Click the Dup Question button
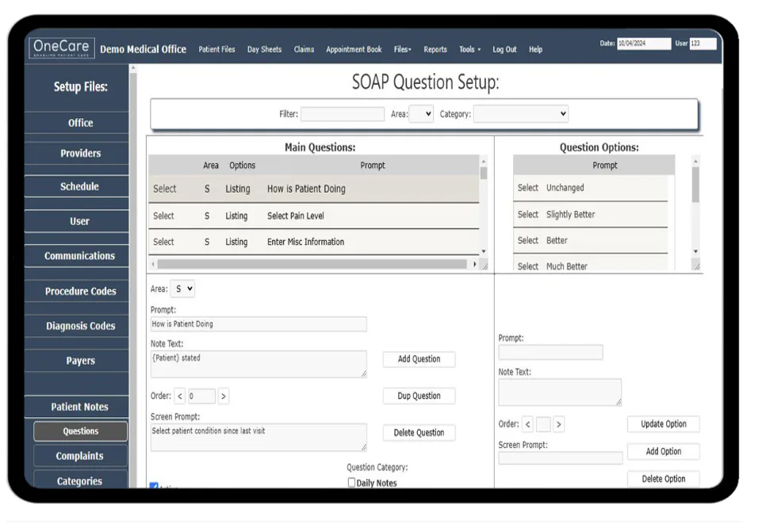 419,396
